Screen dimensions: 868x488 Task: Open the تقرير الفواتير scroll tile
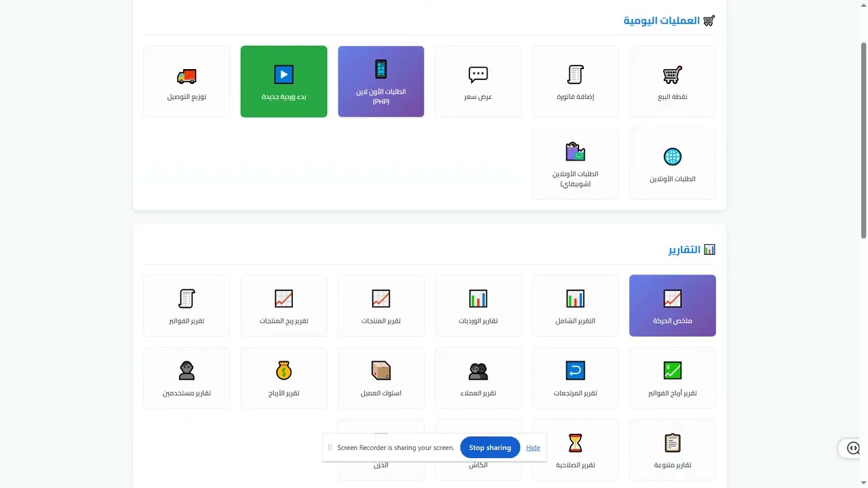click(x=186, y=306)
